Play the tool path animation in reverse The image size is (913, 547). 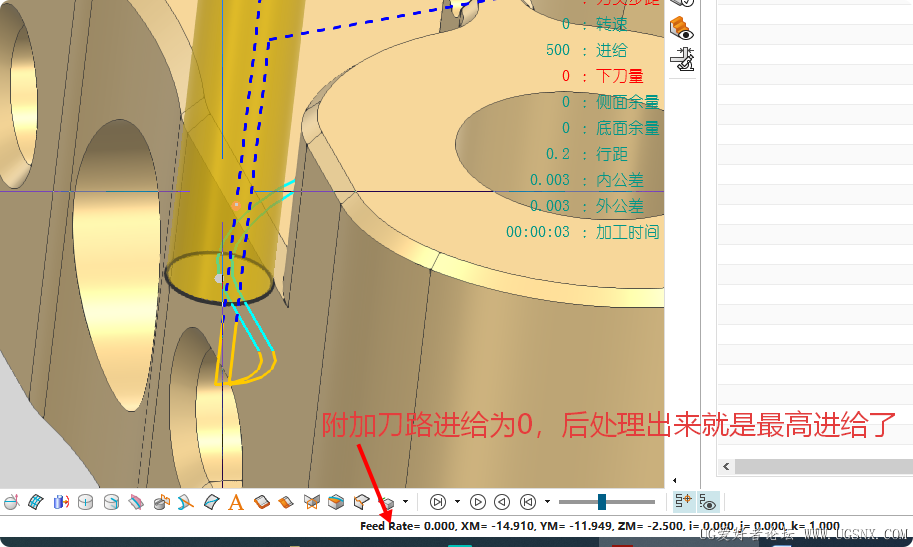502,502
